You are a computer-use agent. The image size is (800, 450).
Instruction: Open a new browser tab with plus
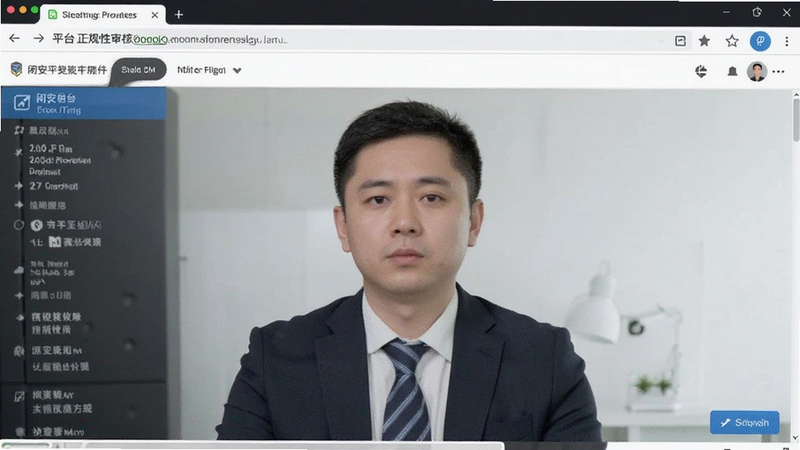coord(179,15)
